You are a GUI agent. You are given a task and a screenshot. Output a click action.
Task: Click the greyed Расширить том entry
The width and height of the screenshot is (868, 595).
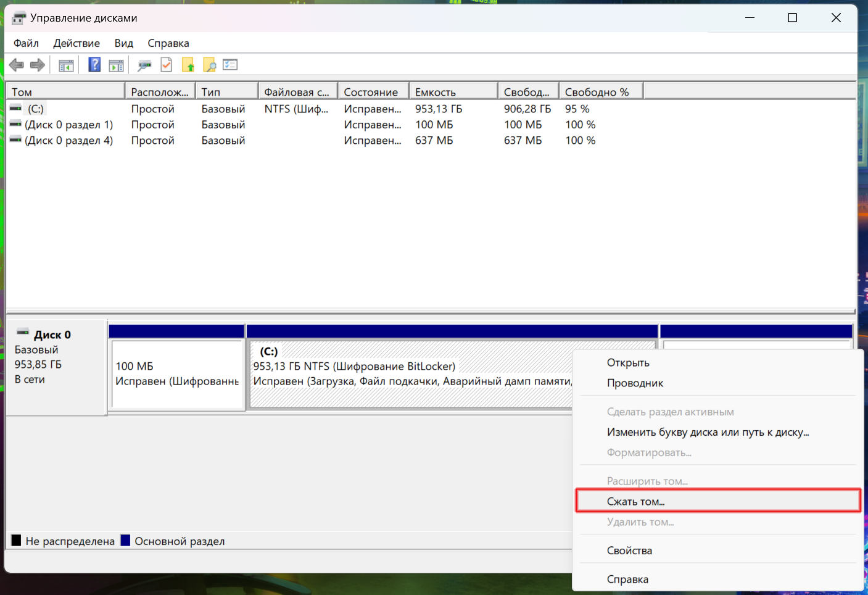point(718,481)
